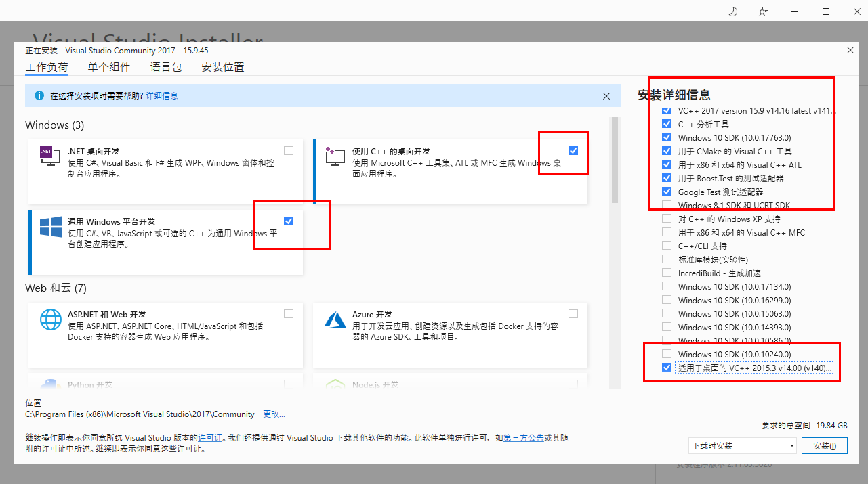Click the ASP.NET Web 开发 globe icon
Viewport: 868px width, 484px height.
51,319
